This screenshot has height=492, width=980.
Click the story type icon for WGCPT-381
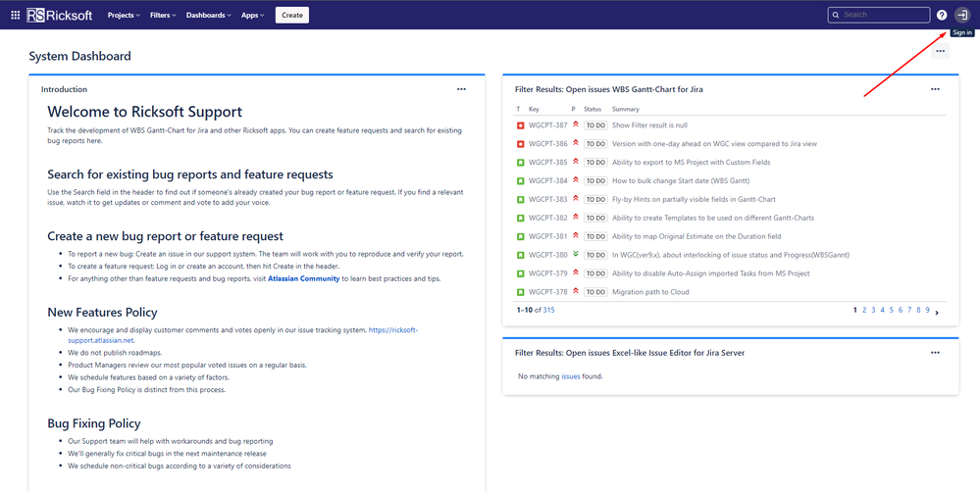pos(520,236)
